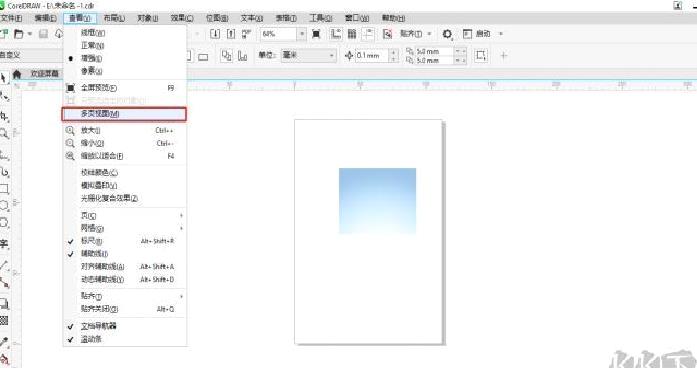
Task: Open the 效果 (Effects) menu
Action: pyautogui.click(x=182, y=18)
